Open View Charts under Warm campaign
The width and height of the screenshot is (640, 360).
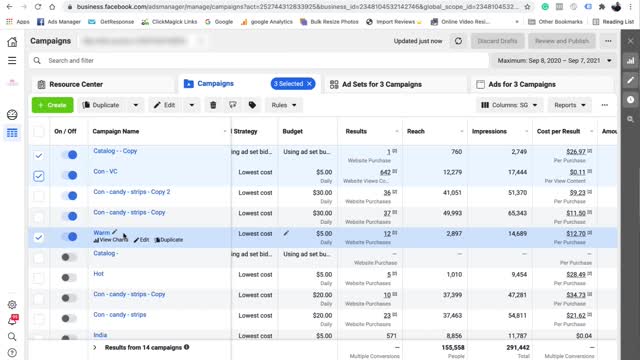(x=111, y=240)
